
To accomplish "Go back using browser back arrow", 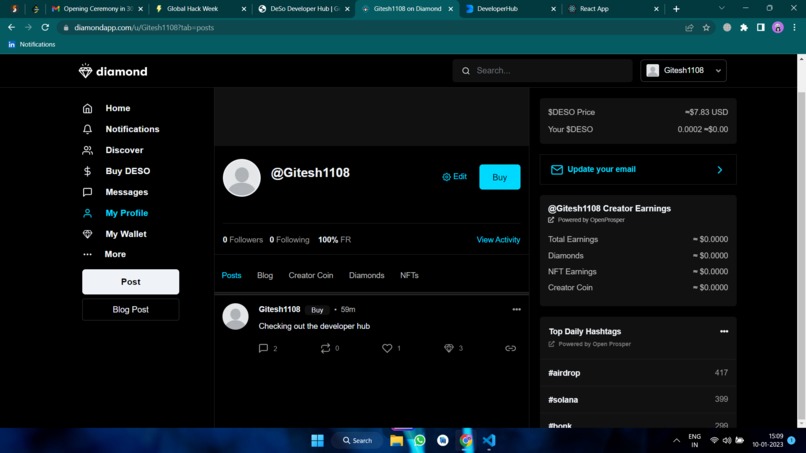I will 11,27.
